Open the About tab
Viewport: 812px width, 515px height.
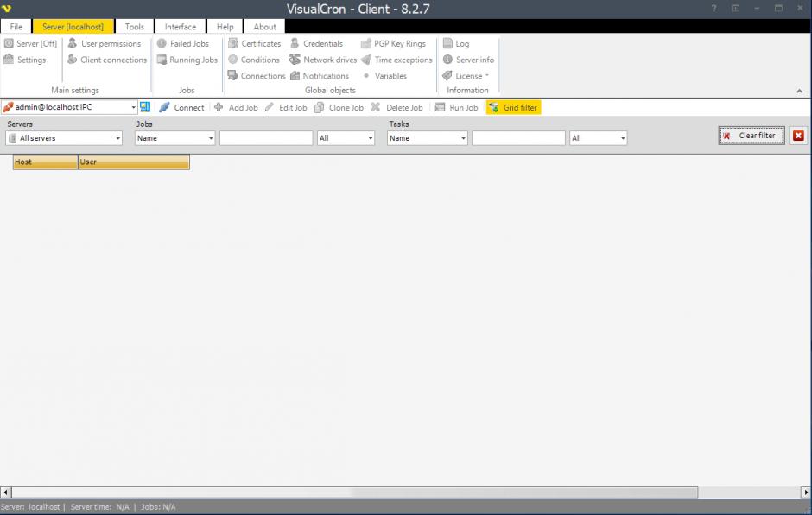(x=264, y=27)
